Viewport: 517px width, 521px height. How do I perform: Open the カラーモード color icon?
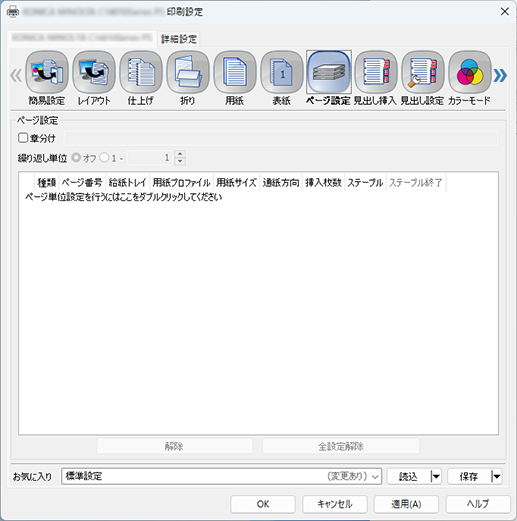pos(470,78)
